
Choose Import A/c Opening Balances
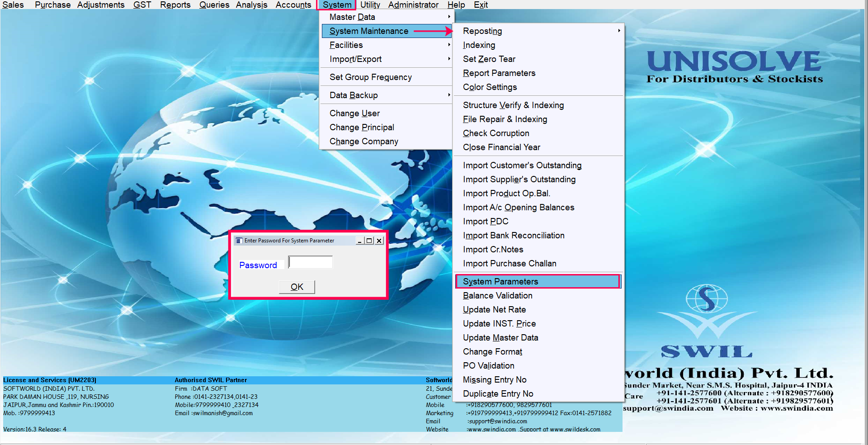click(538, 207)
